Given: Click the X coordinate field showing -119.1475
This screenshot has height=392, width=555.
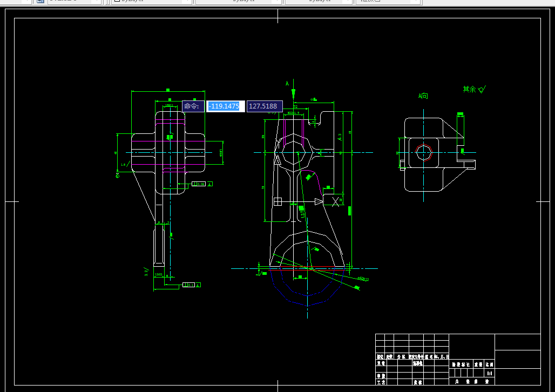Looking at the screenshot, I should pos(226,106).
